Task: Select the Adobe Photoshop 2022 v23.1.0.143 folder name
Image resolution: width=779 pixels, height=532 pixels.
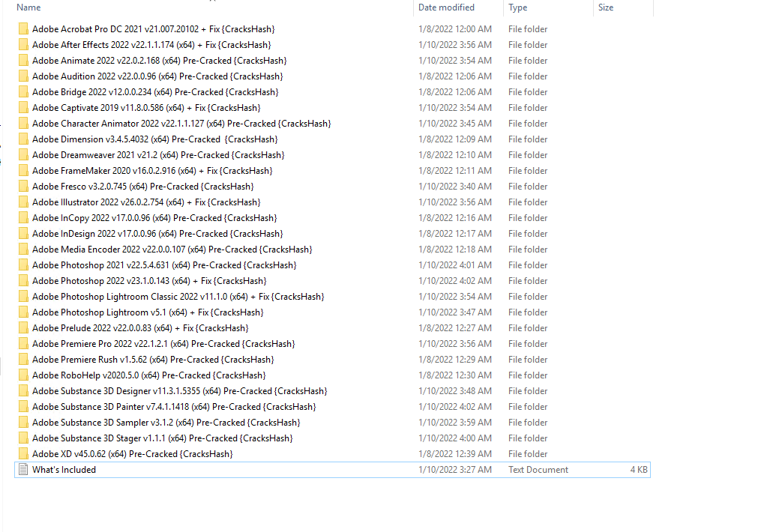Action: 149,281
